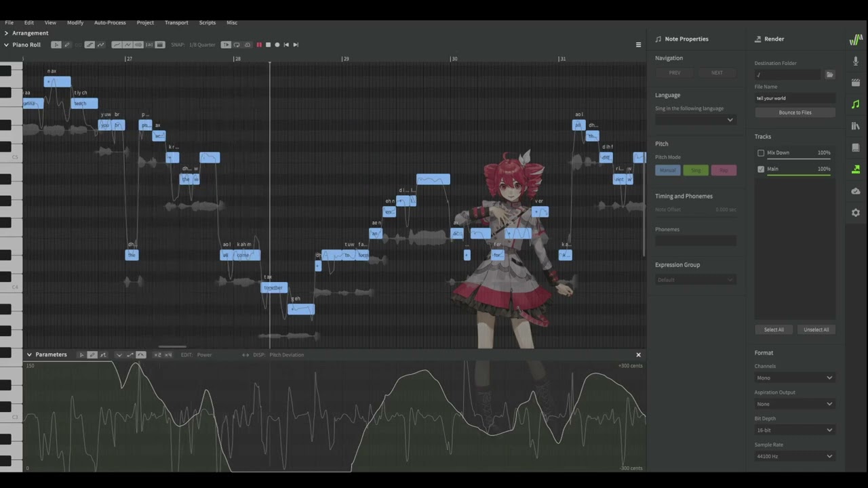Open the Library side panel icon
Viewport: 868px width, 488px height.
pos(856,126)
